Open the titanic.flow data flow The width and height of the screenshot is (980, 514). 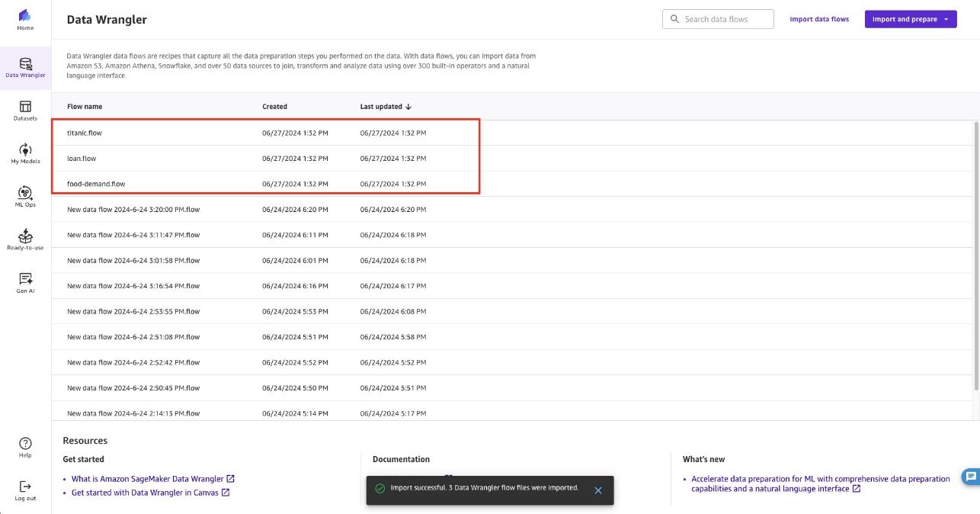point(85,133)
